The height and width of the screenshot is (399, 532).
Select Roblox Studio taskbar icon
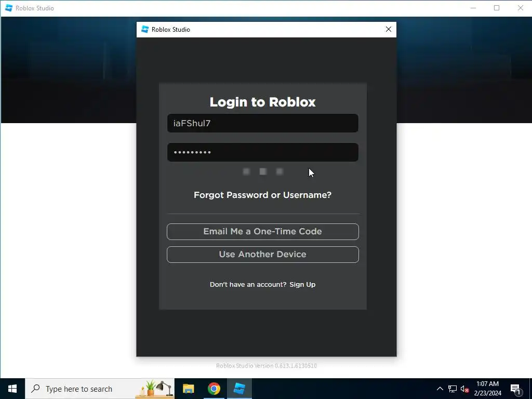coord(240,389)
